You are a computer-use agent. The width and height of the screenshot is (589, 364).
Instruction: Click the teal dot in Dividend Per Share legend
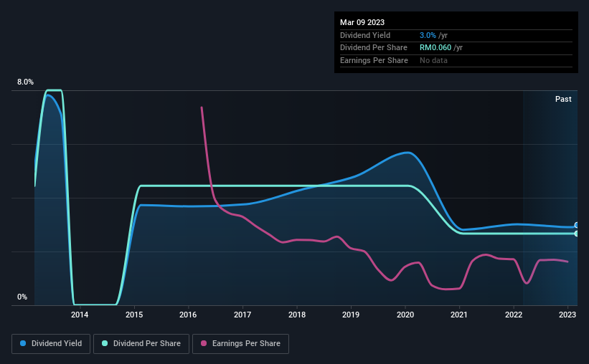105,344
